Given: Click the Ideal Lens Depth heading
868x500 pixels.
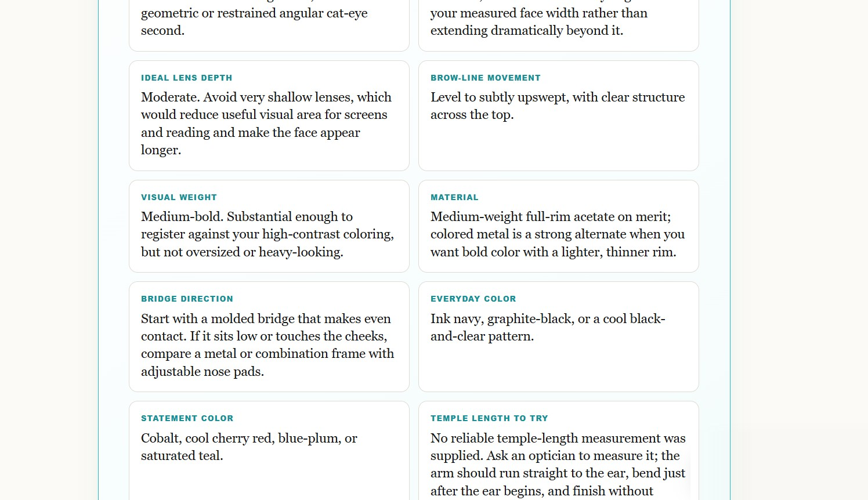Looking at the screenshot, I should 186,78.
